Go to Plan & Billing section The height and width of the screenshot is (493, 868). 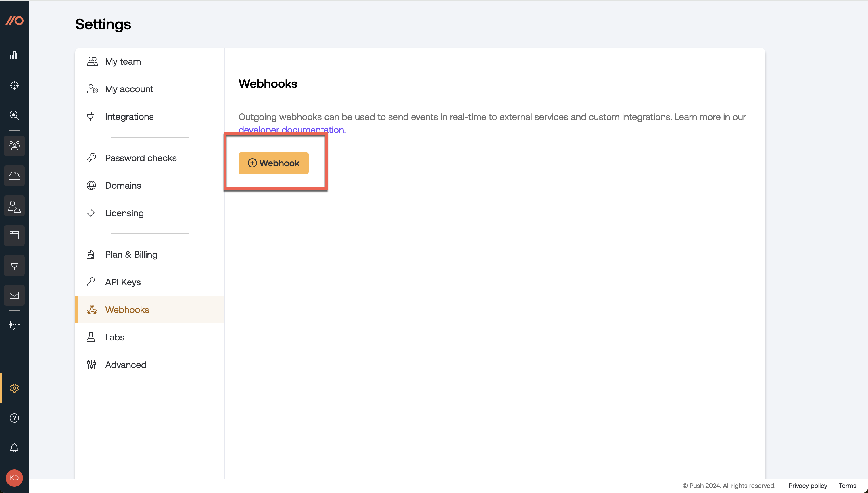pyautogui.click(x=131, y=255)
